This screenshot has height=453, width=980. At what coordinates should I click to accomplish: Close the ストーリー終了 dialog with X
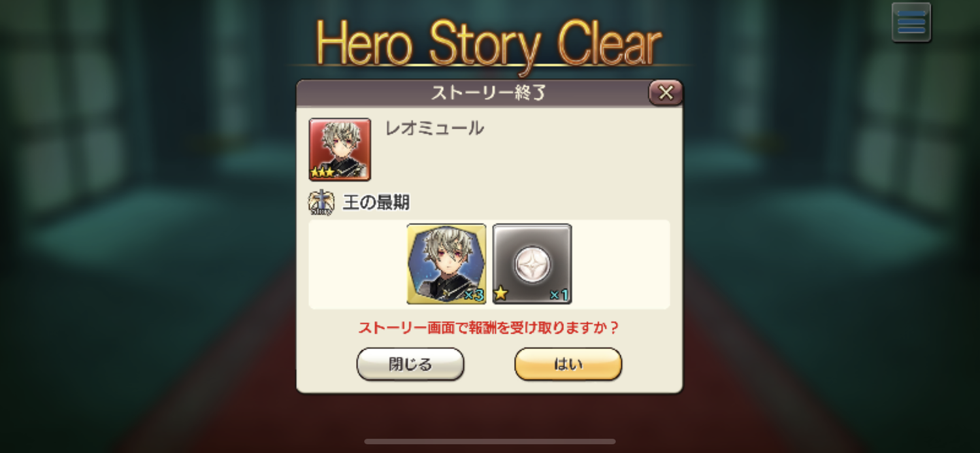(666, 93)
